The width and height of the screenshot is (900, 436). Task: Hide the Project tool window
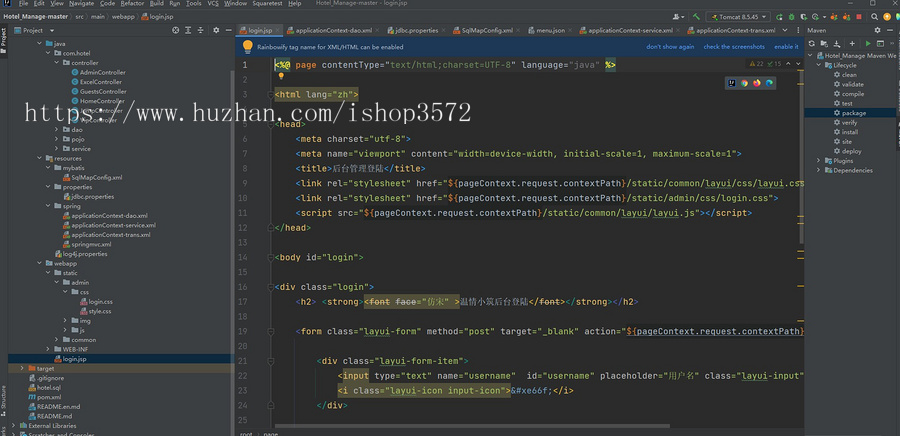tap(228, 30)
